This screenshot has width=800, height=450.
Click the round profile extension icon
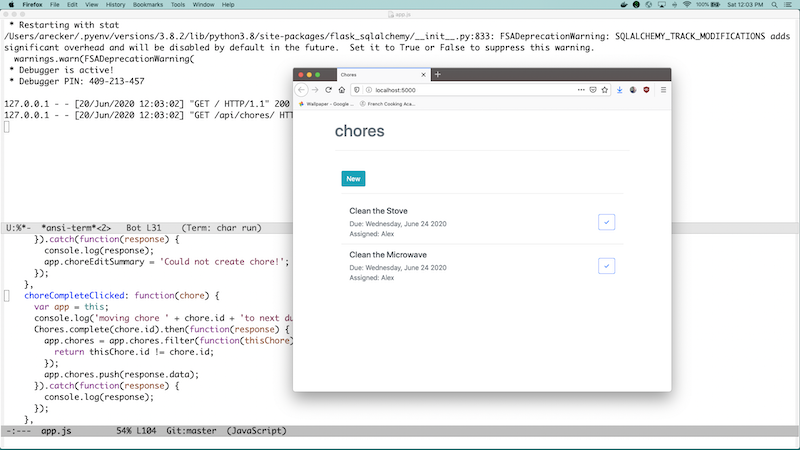(x=633, y=90)
